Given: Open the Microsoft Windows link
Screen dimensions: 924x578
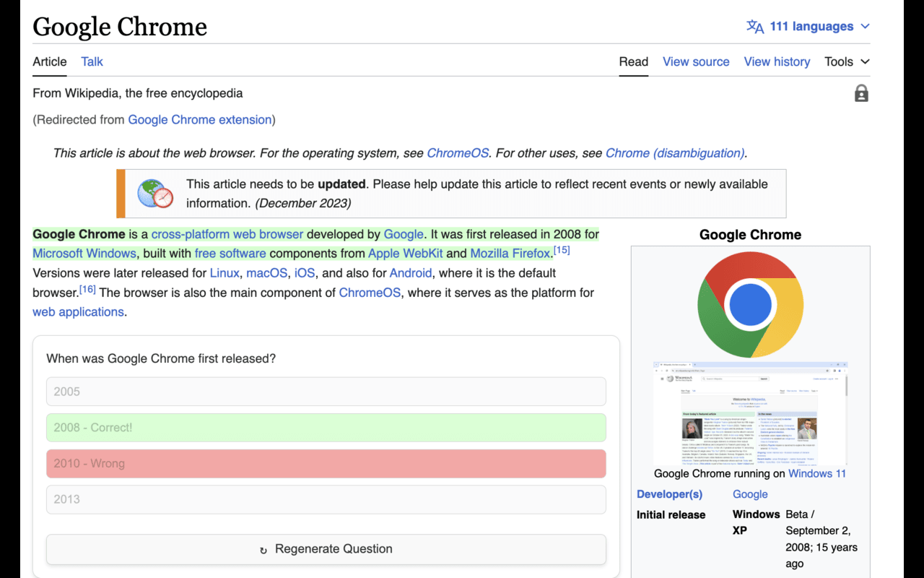Looking at the screenshot, I should click(x=84, y=254).
